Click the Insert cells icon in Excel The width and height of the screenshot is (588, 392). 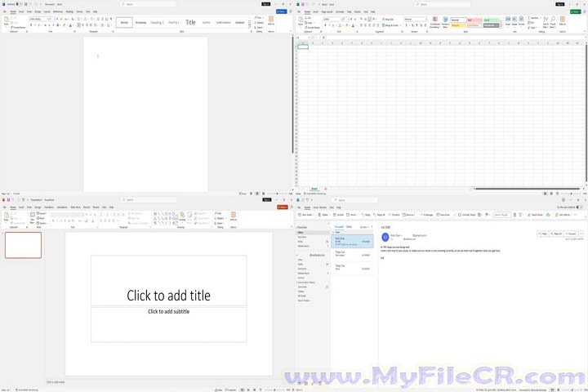click(508, 21)
